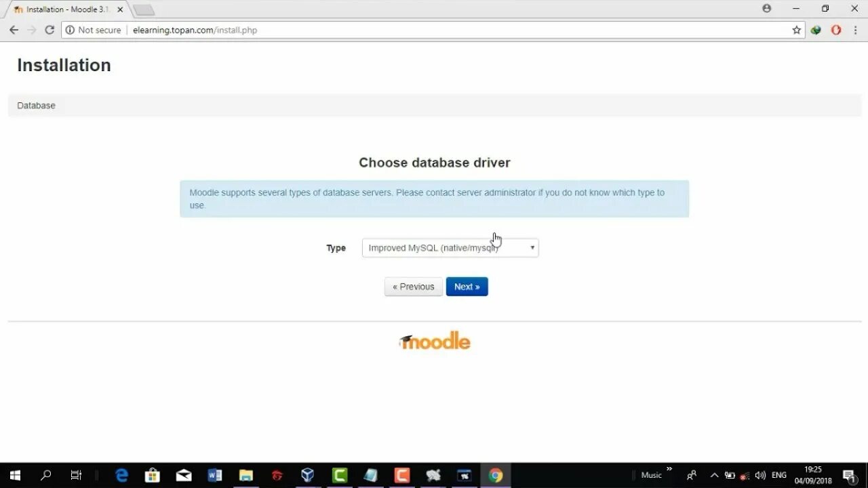
Task: Click the Installation page heading
Action: pos(64,65)
